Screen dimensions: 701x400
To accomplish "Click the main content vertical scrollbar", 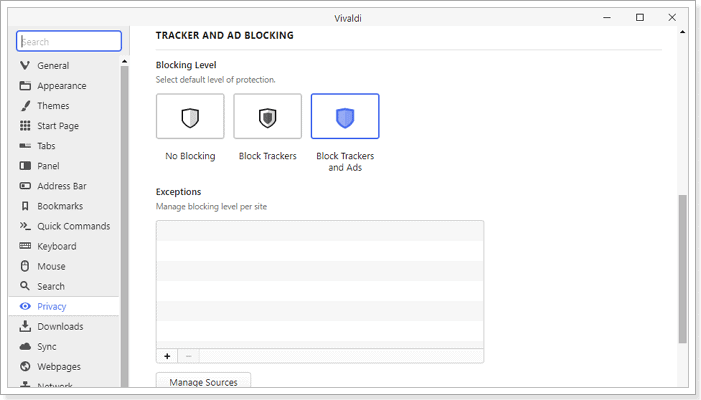I will click(x=682, y=269).
